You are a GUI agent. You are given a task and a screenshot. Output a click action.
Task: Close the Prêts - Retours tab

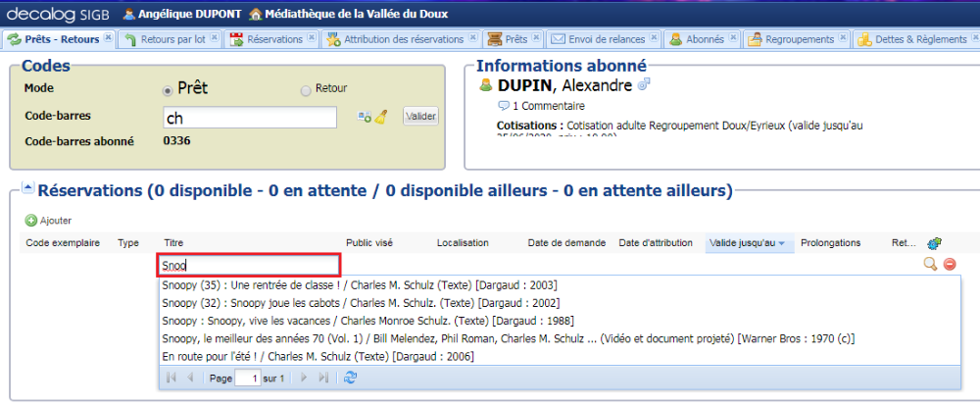tap(108, 38)
